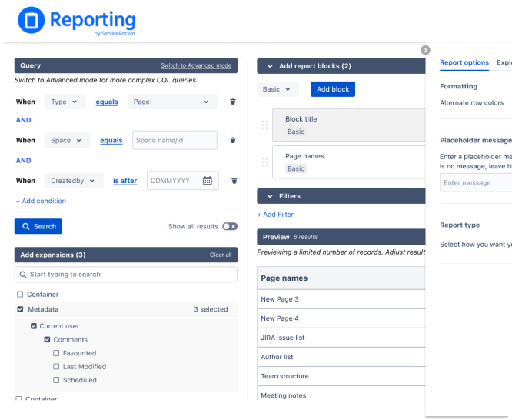Click Switch to Advanced mode link
Viewport: 512px width, 420px height.
pyautogui.click(x=196, y=65)
